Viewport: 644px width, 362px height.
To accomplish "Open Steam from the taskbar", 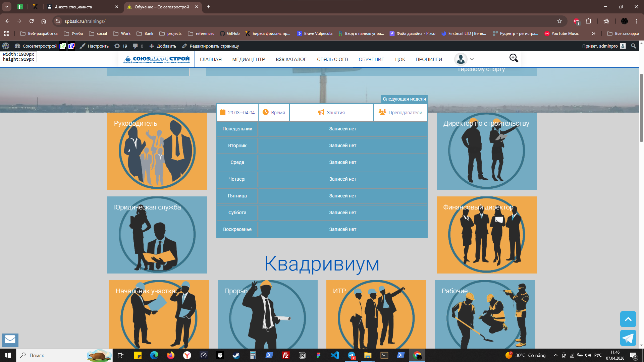I will point(236,355).
